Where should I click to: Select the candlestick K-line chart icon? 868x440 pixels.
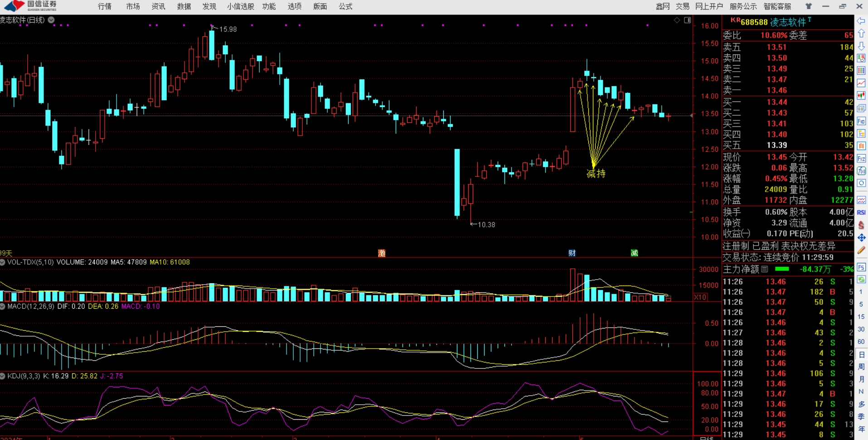(861, 96)
